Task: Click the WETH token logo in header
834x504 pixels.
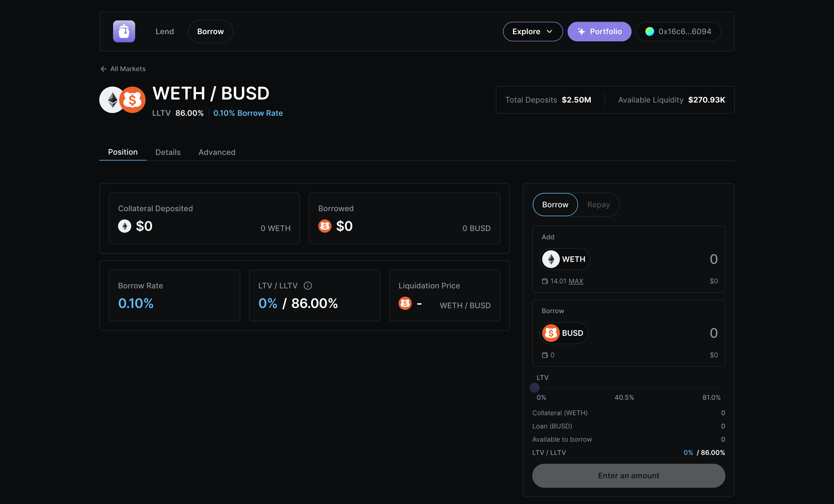Action: pyautogui.click(x=112, y=100)
